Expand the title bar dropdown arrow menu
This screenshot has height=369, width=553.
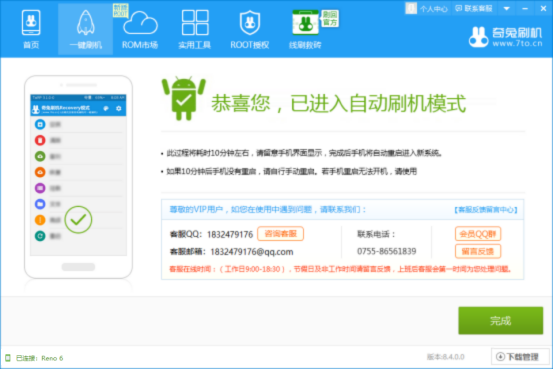506,9
